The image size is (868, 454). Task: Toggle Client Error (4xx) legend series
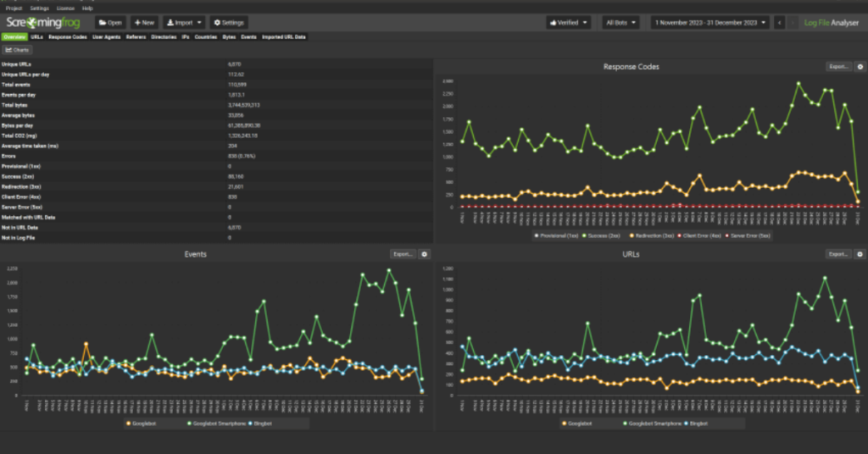pos(699,235)
